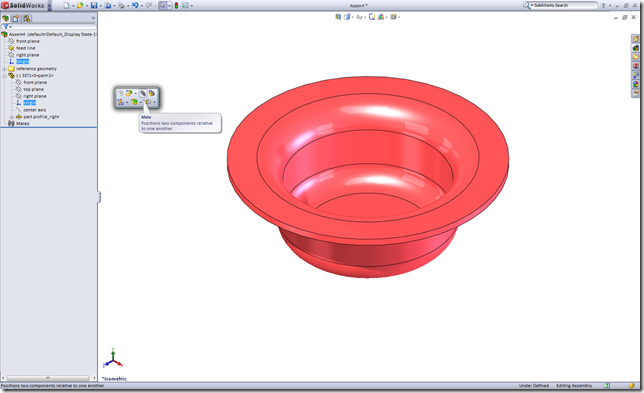Viewport: 644px width, 393px height.
Task: Open the View Orientation dropdown arrow
Action: click(x=353, y=17)
